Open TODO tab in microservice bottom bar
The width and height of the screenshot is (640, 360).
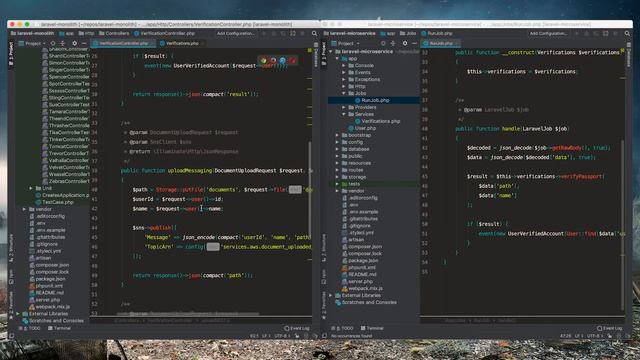[x=343, y=328]
